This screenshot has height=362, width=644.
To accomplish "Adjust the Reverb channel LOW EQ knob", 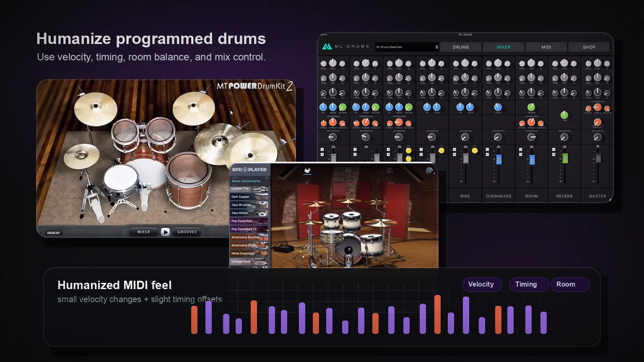I will (x=564, y=92).
